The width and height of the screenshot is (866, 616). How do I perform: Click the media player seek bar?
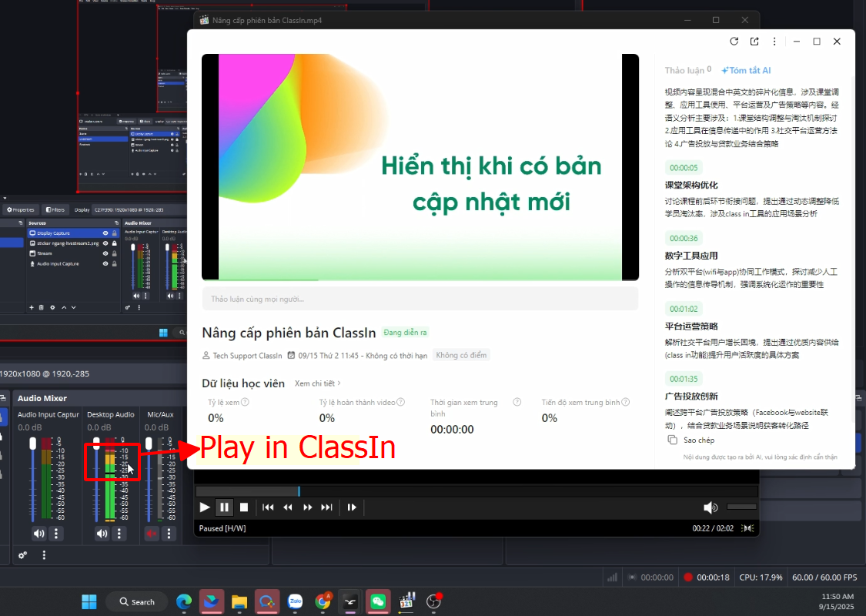(476, 491)
